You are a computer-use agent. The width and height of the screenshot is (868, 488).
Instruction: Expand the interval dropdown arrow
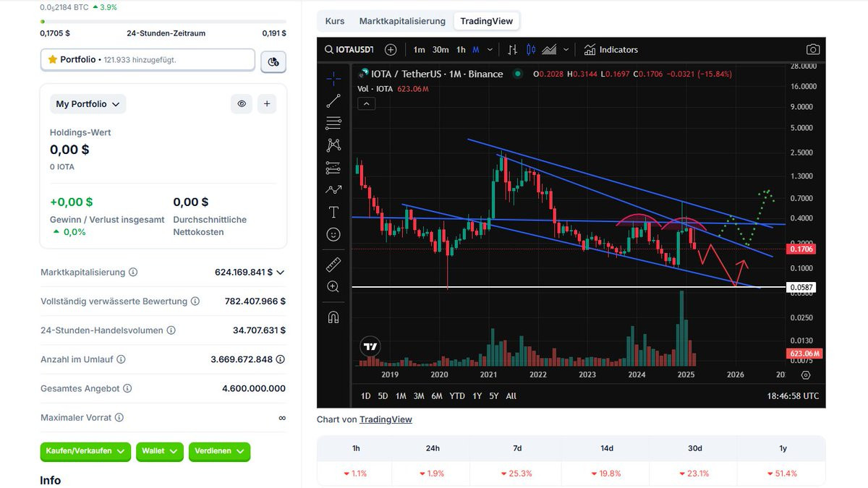(490, 49)
